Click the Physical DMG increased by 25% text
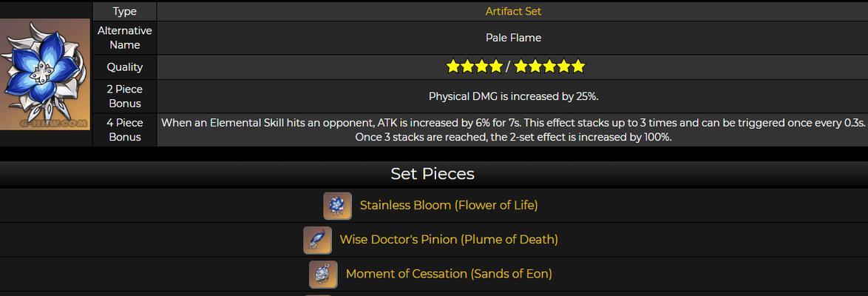This screenshot has width=868, height=296. point(513,96)
